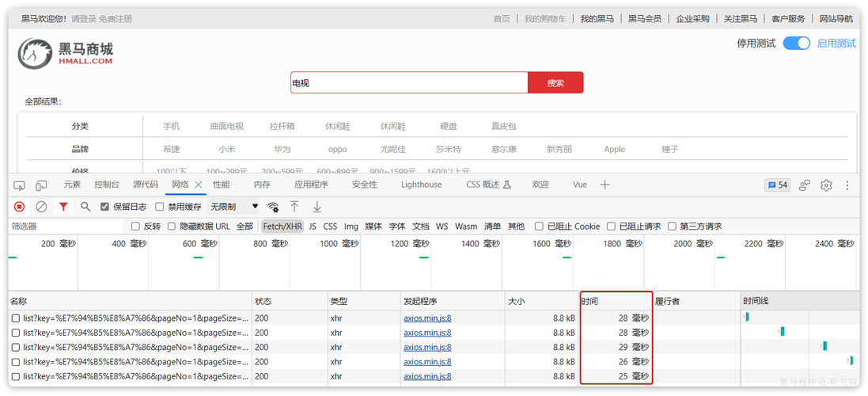
Task: Stop recording network log
Action: (19, 207)
